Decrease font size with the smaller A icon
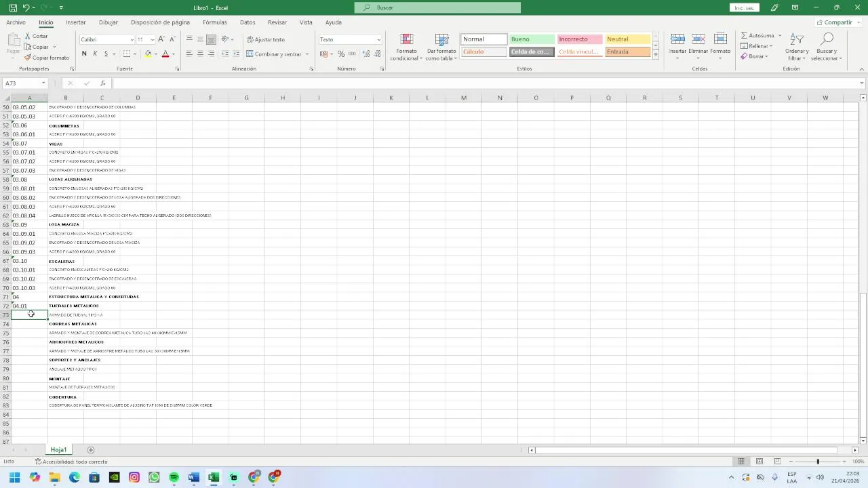The height and width of the screenshot is (488, 868). pyautogui.click(x=172, y=39)
